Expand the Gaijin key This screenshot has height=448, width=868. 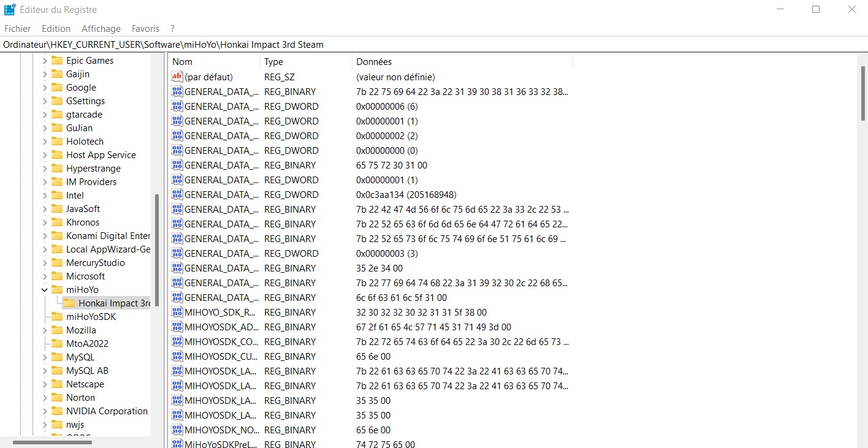(x=45, y=74)
